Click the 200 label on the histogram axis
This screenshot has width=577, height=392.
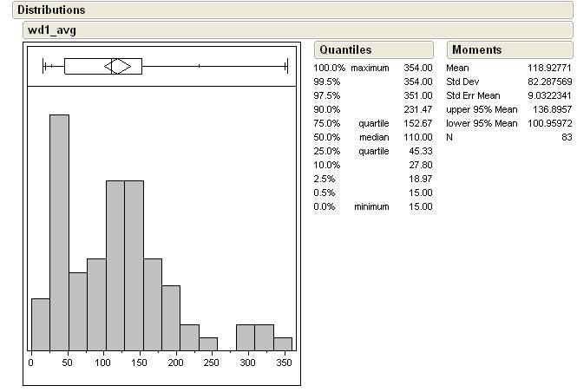click(176, 362)
